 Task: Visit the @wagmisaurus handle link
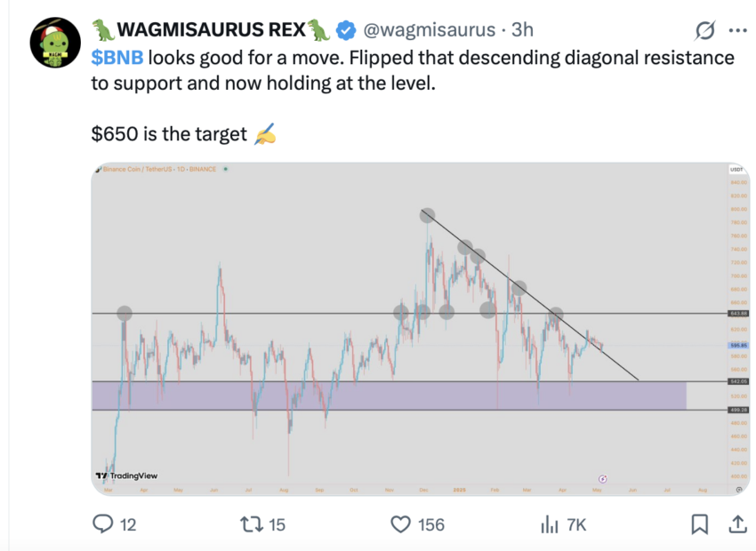tap(429, 30)
